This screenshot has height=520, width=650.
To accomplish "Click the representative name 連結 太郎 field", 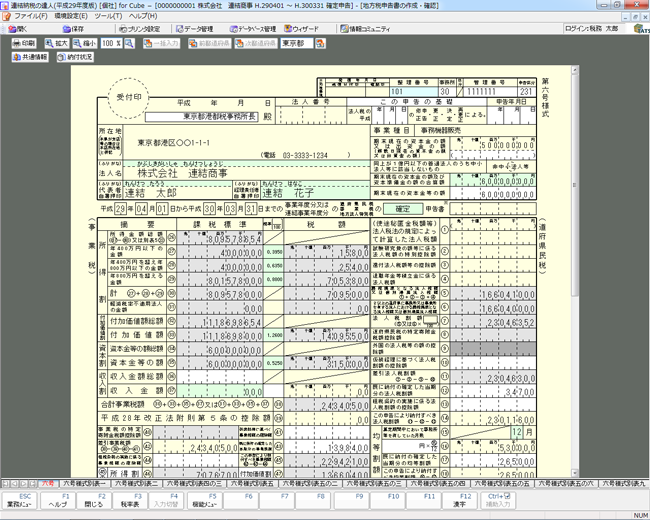I will click(x=177, y=193).
